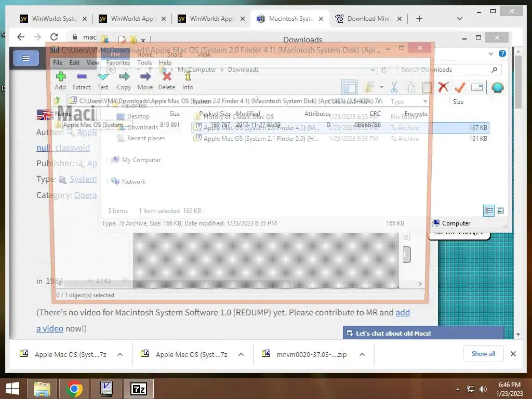Click Explorer Help question mark icon
Screen dimensions: 532x399
(502, 54)
